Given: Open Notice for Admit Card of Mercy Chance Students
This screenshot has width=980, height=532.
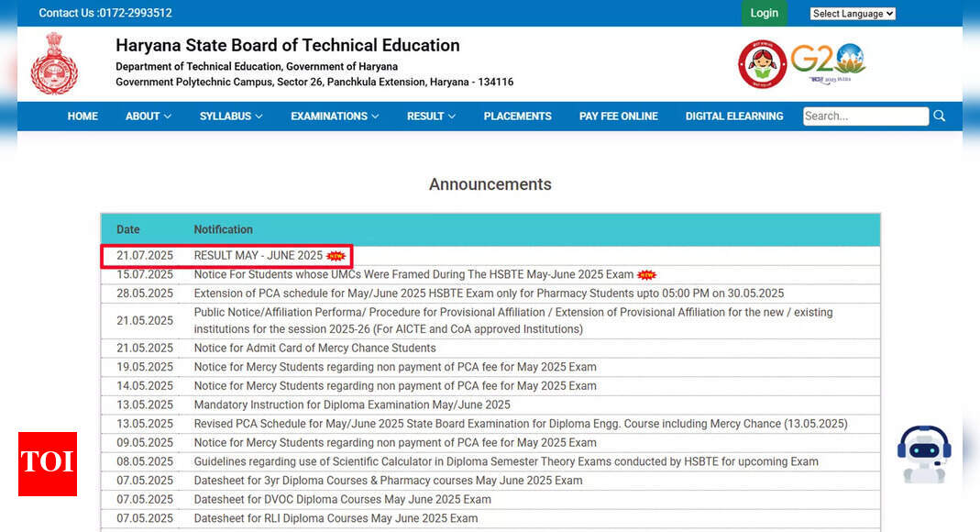Looking at the screenshot, I should coord(315,349).
